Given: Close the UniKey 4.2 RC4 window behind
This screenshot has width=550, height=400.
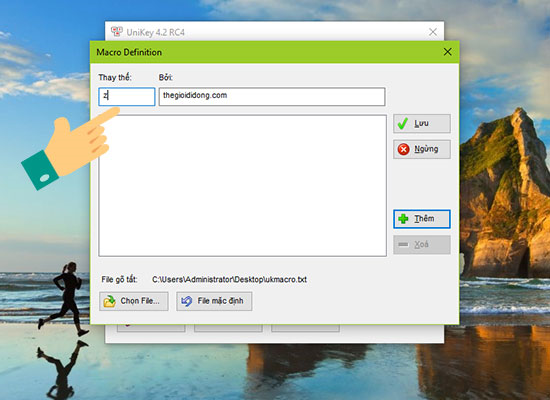Looking at the screenshot, I should [x=433, y=32].
